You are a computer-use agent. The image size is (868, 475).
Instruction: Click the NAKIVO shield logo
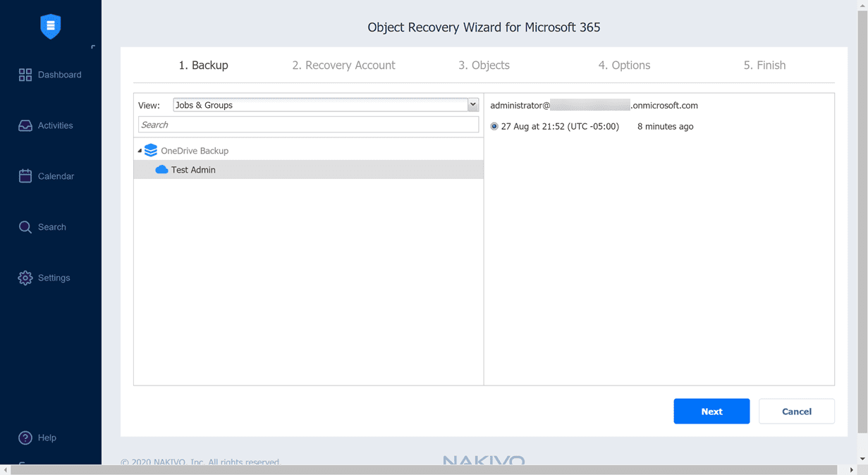(x=50, y=25)
